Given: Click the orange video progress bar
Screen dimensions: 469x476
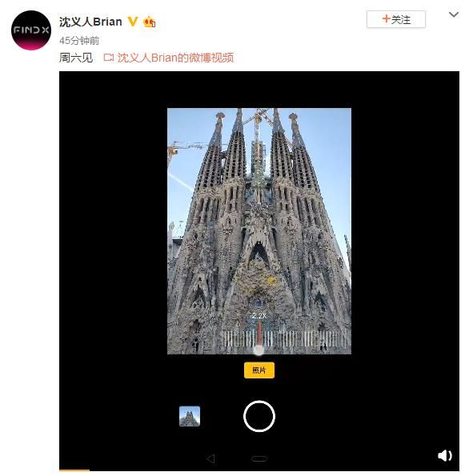Looking at the screenshot, I should coord(74,470).
